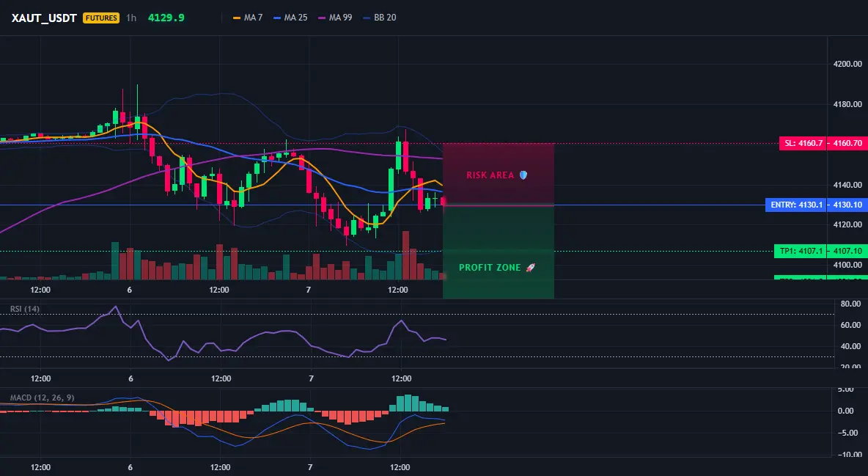The width and height of the screenshot is (868, 476).
Task: Click date label 6 on MACD pane axis
Action: point(130,467)
